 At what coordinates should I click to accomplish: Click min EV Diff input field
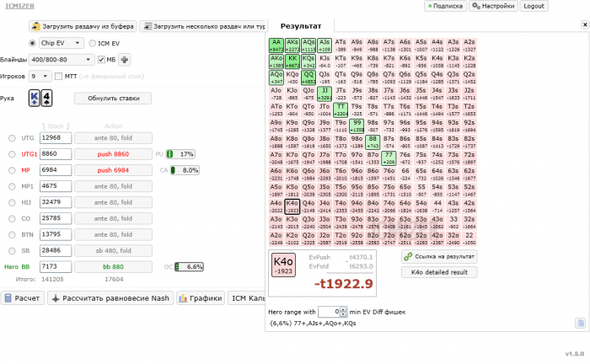(x=329, y=312)
